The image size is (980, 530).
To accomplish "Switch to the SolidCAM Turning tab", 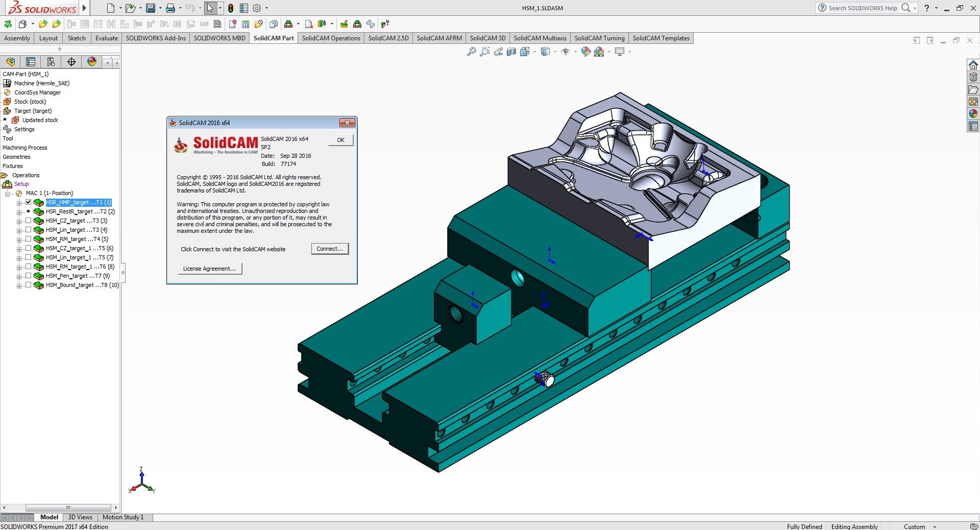I will tap(599, 38).
